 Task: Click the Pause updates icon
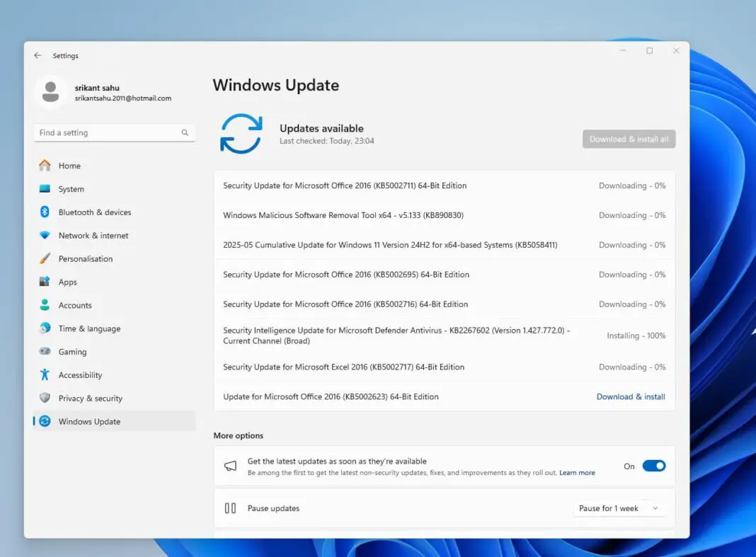(x=230, y=507)
